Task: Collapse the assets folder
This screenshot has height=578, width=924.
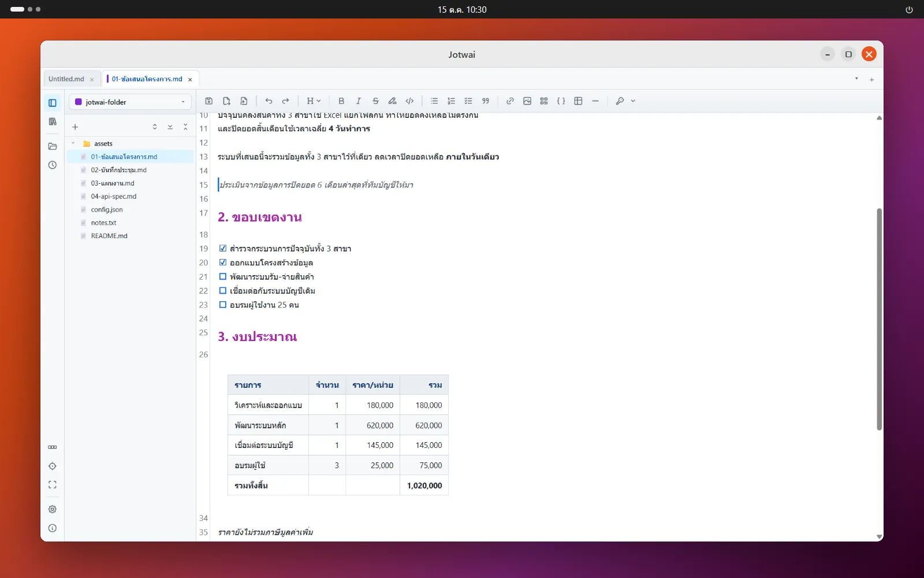Action: [x=73, y=143]
